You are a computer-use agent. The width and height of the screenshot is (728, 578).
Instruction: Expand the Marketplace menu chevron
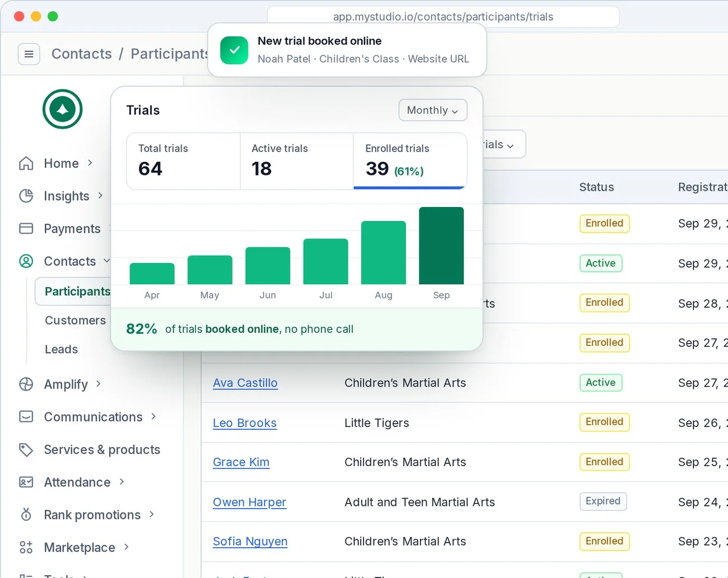(127, 547)
